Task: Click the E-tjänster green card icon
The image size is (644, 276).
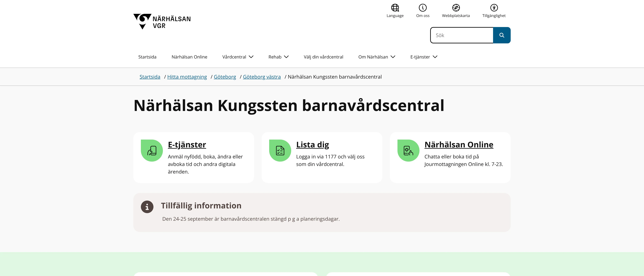Action: click(152, 151)
